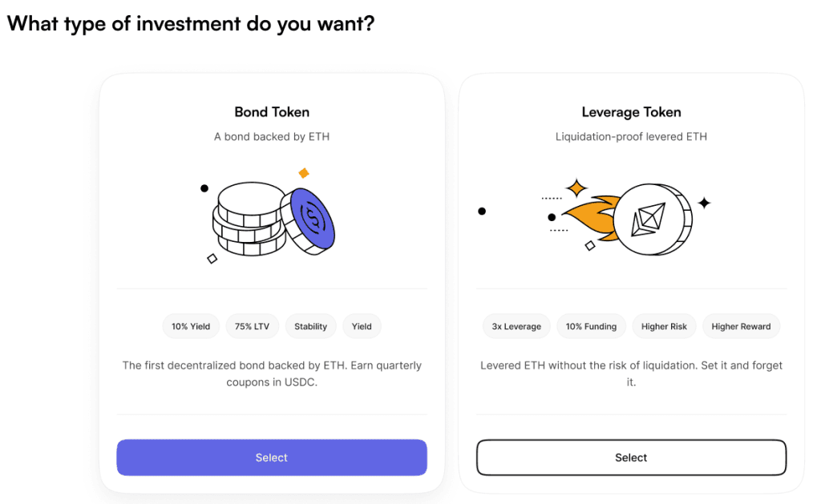821x504 pixels.
Task: Click the stacked coins Bond Token illustration
Action: [269, 218]
